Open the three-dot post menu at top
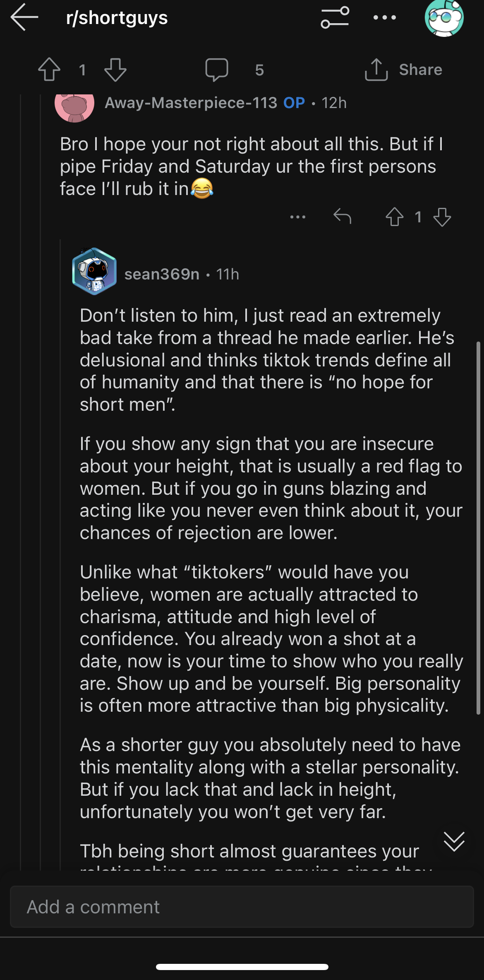Screen dimensions: 484x980 [384, 17]
